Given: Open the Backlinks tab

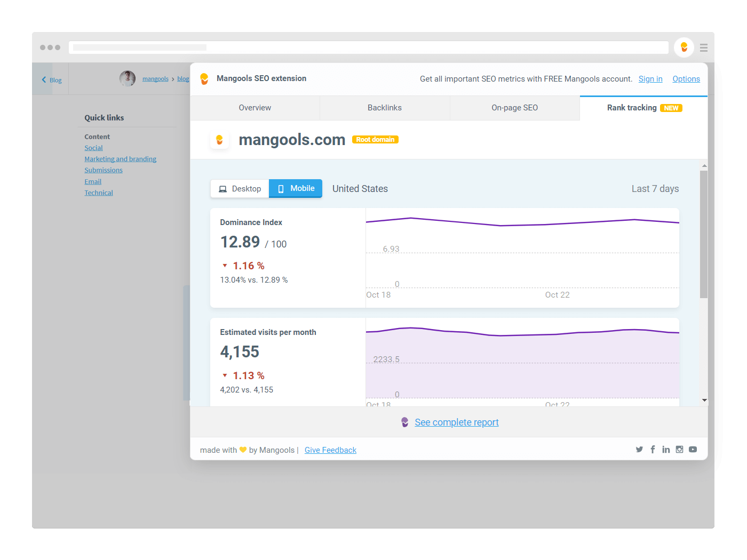Looking at the screenshot, I should 385,108.
